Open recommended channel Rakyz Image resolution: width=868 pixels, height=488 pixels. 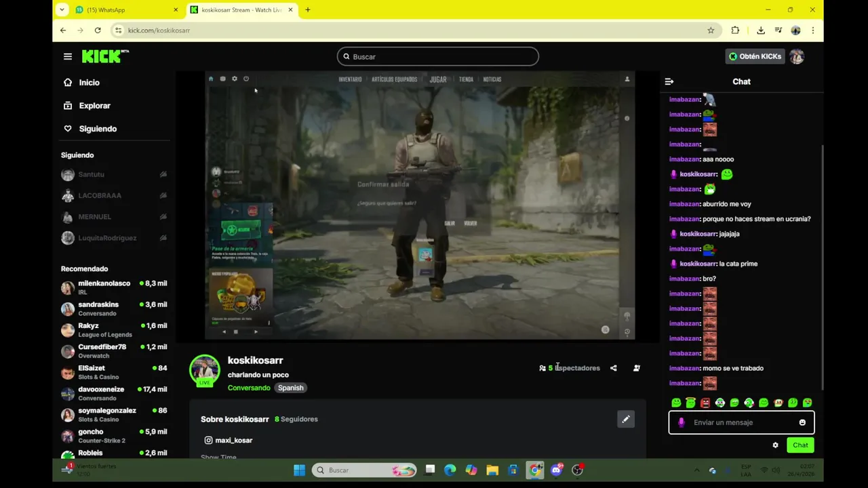(114, 330)
